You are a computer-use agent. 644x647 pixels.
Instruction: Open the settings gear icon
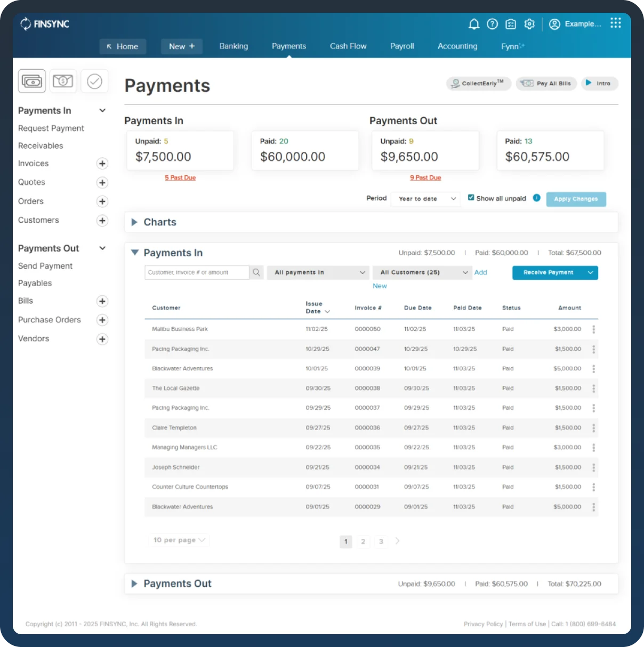(530, 24)
